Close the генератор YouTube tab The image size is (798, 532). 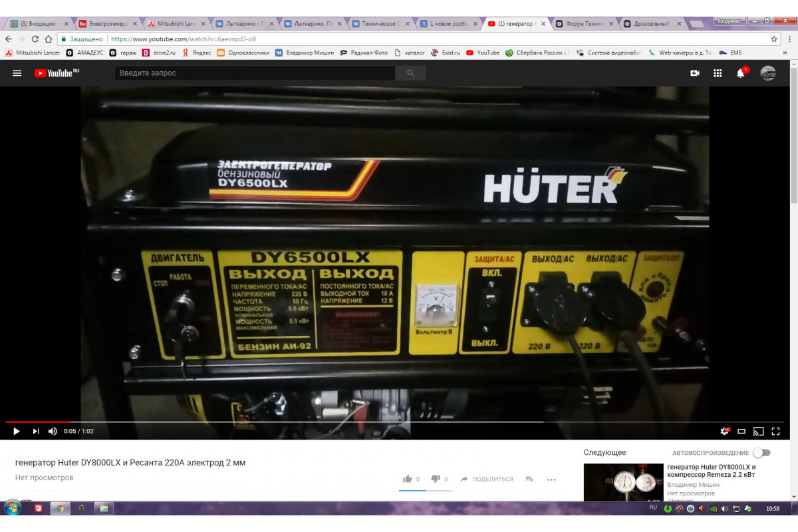(543, 24)
